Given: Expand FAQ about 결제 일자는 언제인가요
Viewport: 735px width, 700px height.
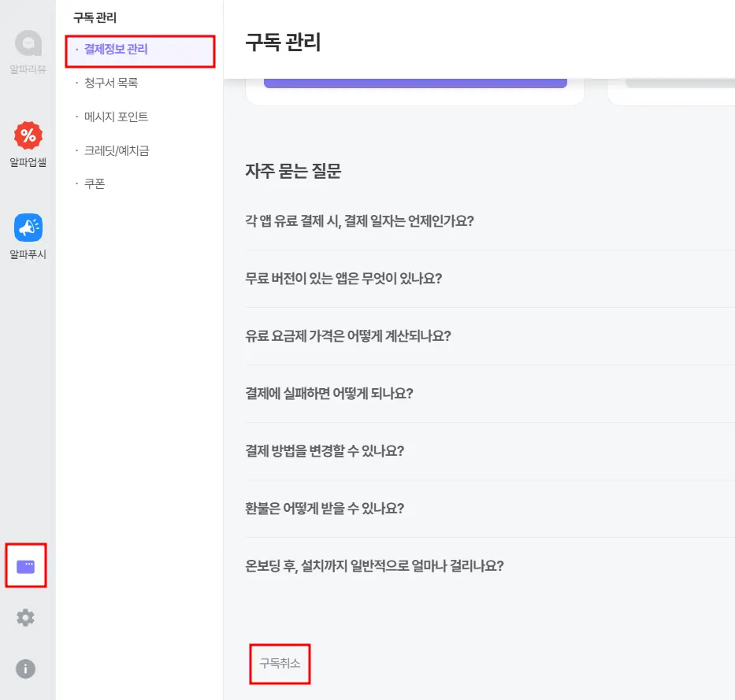Looking at the screenshot, I should [490, 221].
